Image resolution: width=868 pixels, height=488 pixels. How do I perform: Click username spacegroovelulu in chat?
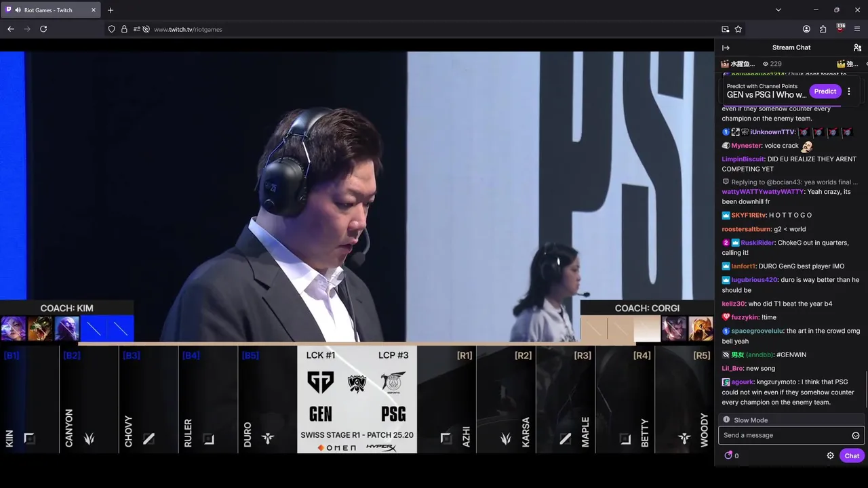[x=756, y=331]
